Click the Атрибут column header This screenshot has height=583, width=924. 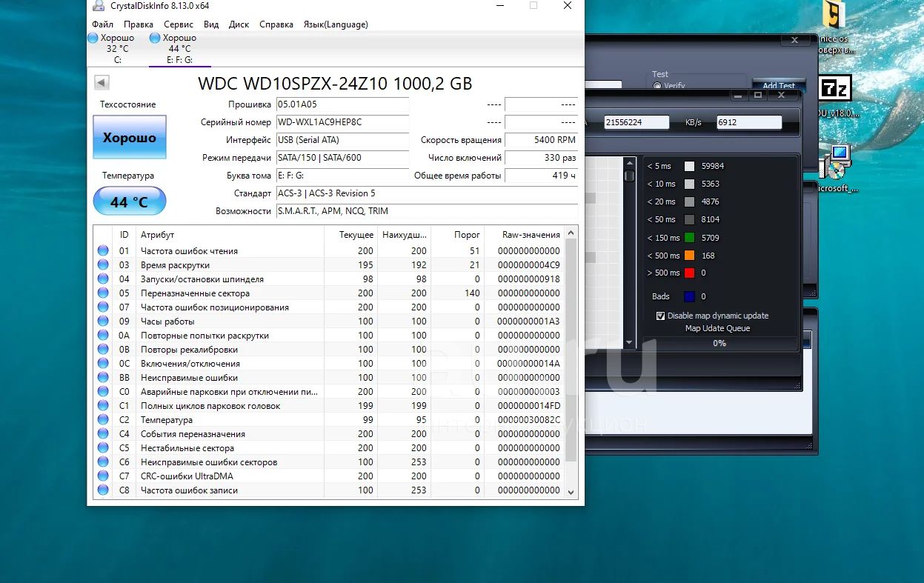pos(230,234)
